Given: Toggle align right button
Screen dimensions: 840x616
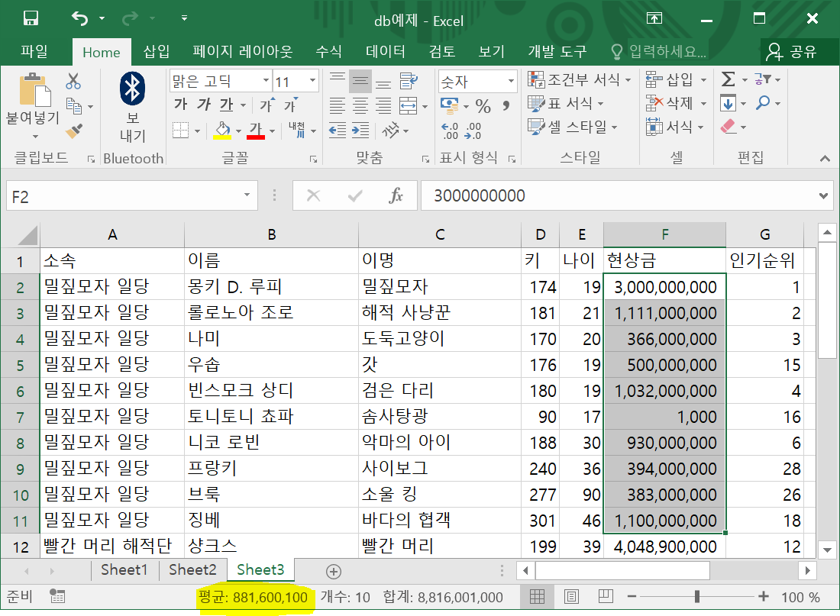Looking at the screenshot, I should pos(383,105).
